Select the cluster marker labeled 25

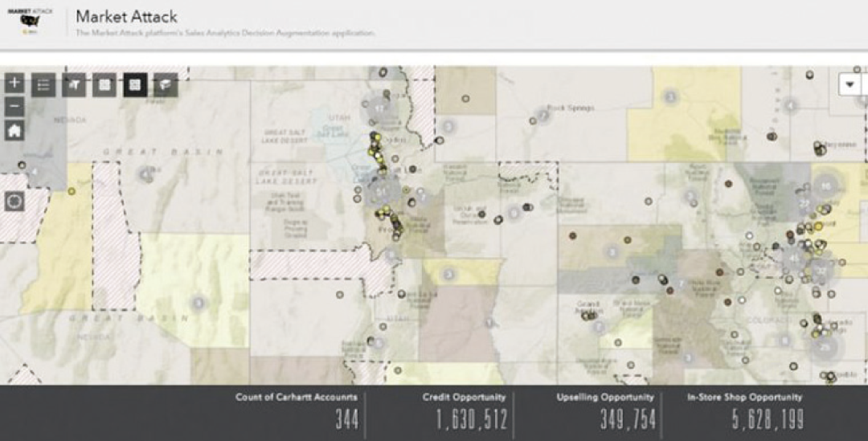[x=825, y=347]
